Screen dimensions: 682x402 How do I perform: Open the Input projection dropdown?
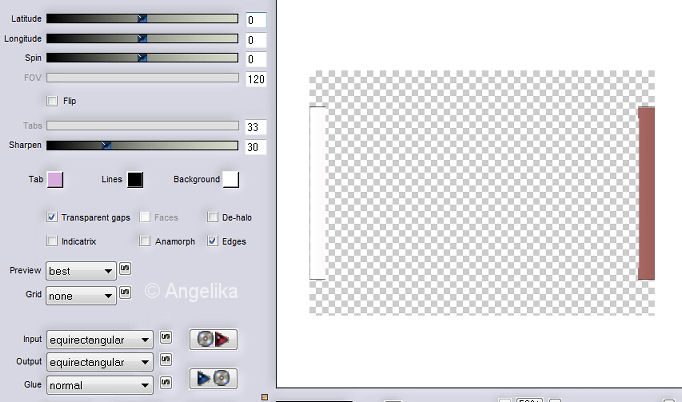pyautogui.click(x=100, y=340)
